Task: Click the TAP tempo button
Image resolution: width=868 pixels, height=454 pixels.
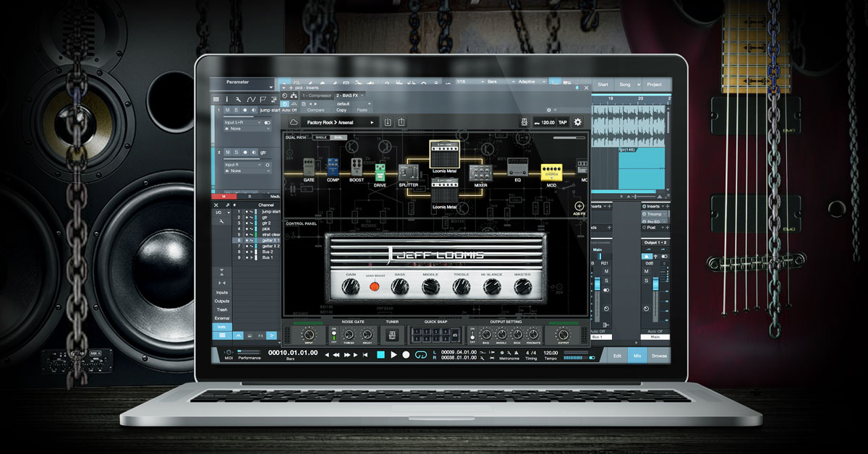Action: pos(561,121)
